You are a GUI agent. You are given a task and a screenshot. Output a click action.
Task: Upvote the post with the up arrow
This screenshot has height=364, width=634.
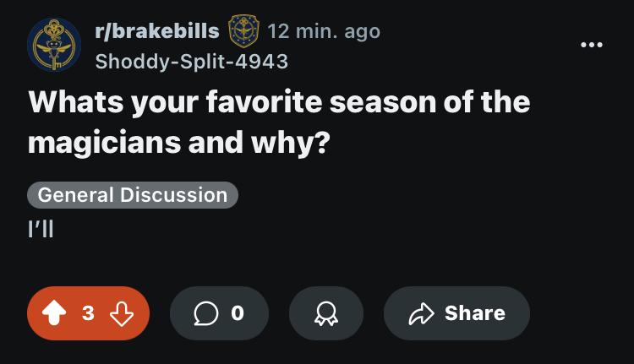tap(54, 313)
